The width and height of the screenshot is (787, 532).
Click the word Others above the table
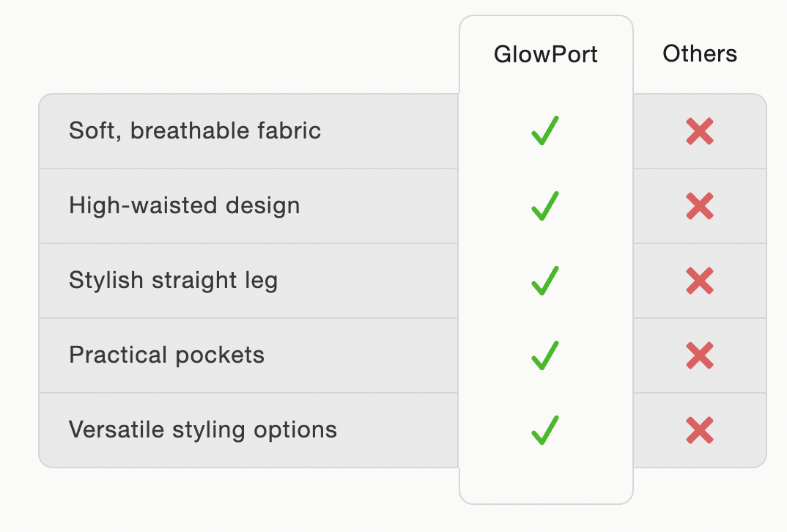[x=700, y=53]
